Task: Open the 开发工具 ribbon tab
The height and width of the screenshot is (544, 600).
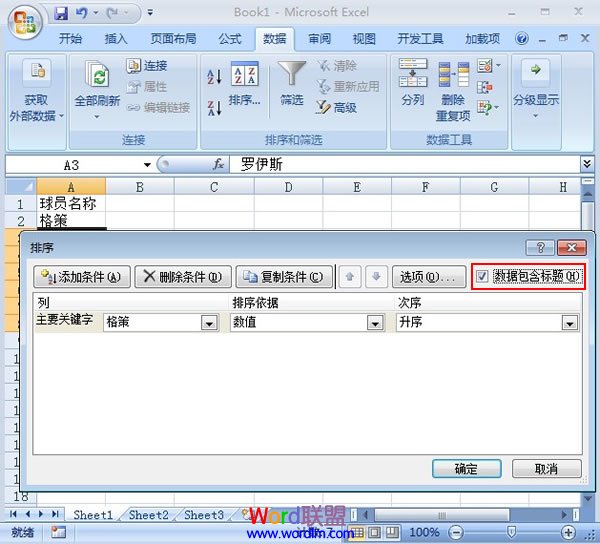Action: (x=420, y=39)
